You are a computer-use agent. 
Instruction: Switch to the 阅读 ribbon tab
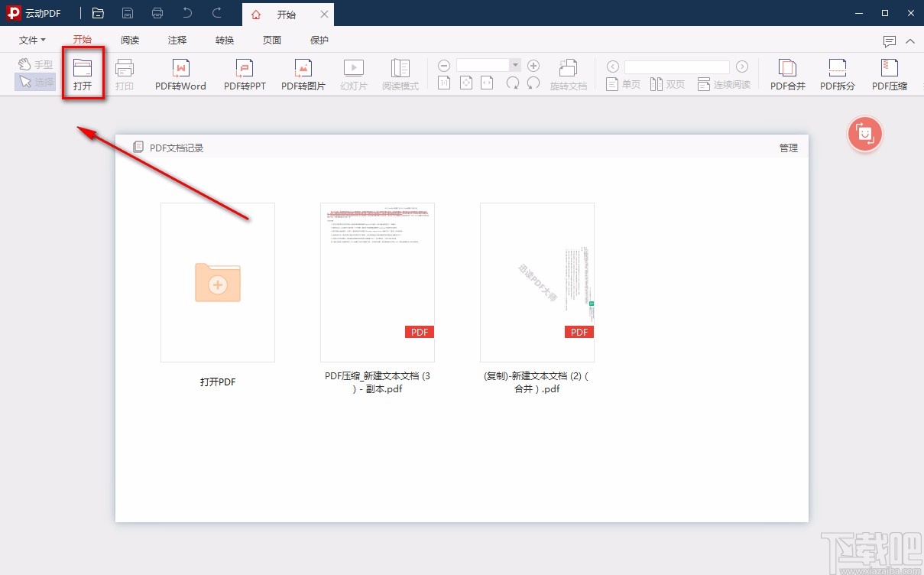pyautogui.click(x=130, y=41)
